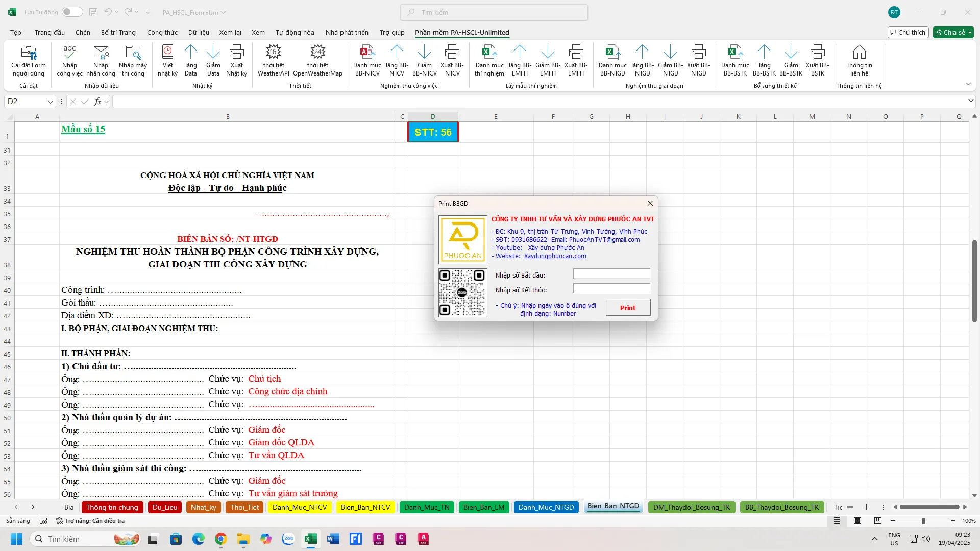The height and width of the screenshot is (551, 980).
Task: Open Insert Function fx
Action: point(97,102)
